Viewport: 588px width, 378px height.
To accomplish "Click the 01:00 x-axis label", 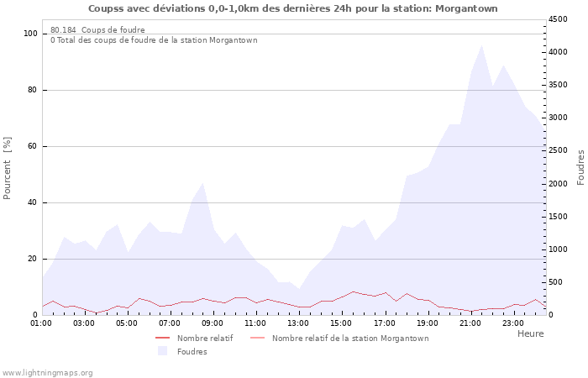I will pyautogui.click(x=41, y=323).
